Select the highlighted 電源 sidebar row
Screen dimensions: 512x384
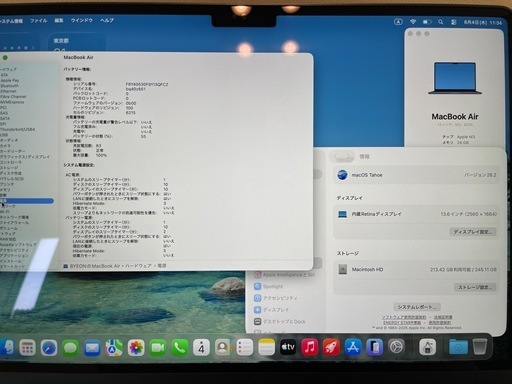[x=27, y=201]
